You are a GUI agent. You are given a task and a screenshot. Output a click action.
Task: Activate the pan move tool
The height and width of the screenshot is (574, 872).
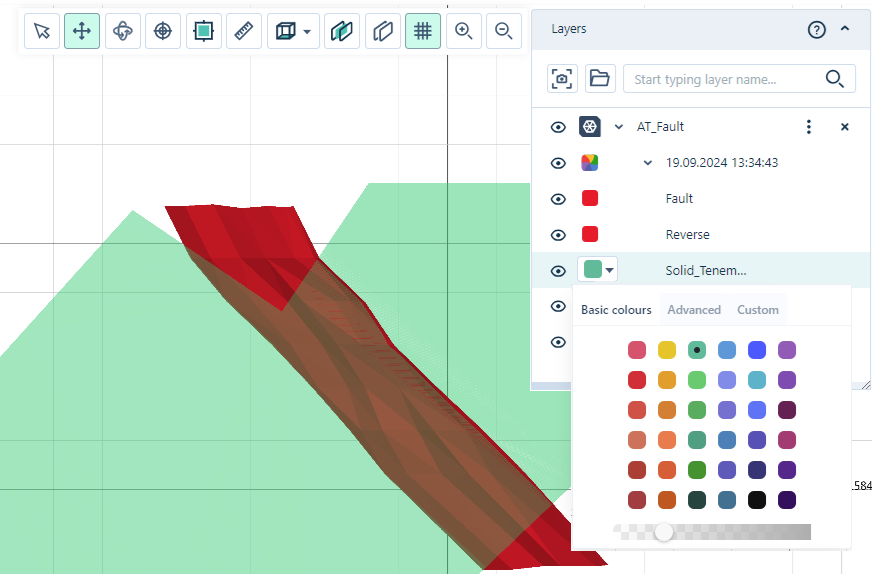(82, 31)
